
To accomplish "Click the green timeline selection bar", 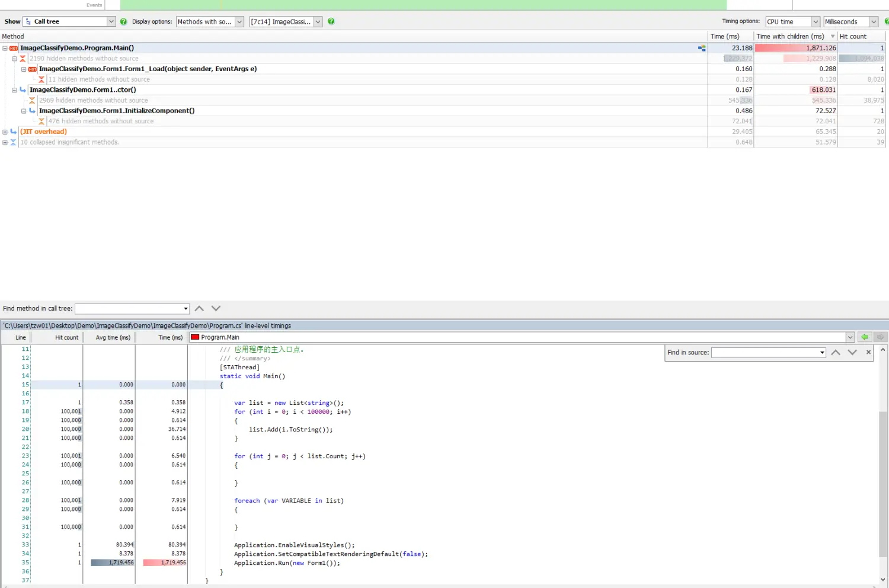I will (423, 5).
